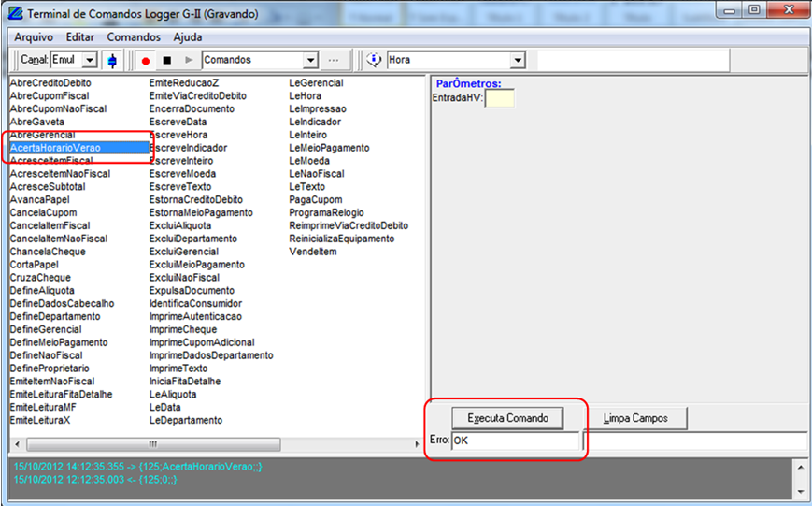Click the application icon in the title bar
812x506 pixels.
point(13,14)
